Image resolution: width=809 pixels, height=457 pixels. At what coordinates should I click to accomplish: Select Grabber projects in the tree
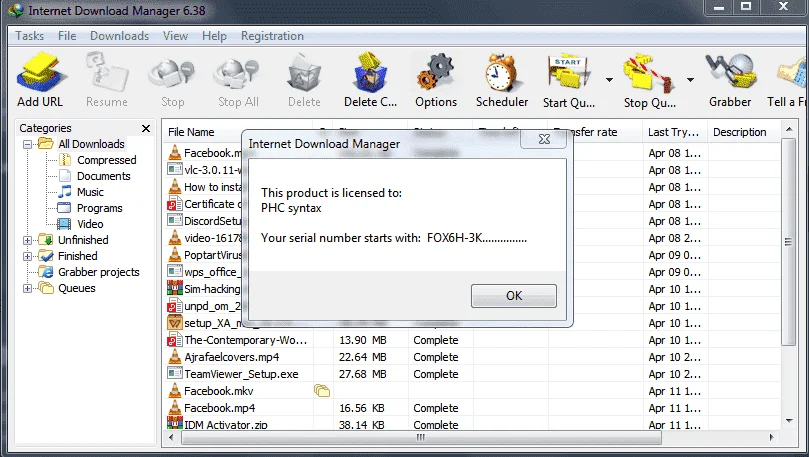click(x=99, y=272)
